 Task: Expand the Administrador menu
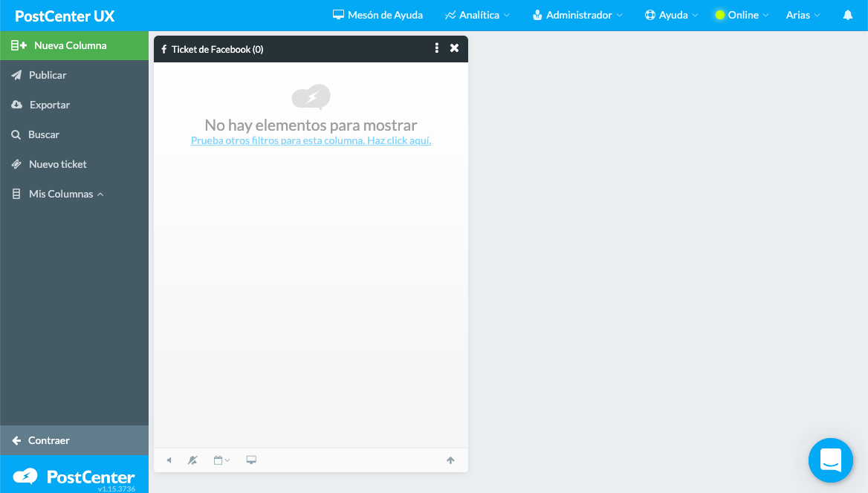577,15
